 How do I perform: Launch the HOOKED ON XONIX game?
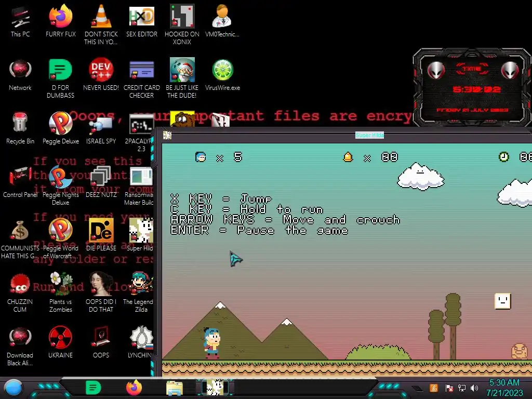[x=182, y=24]
